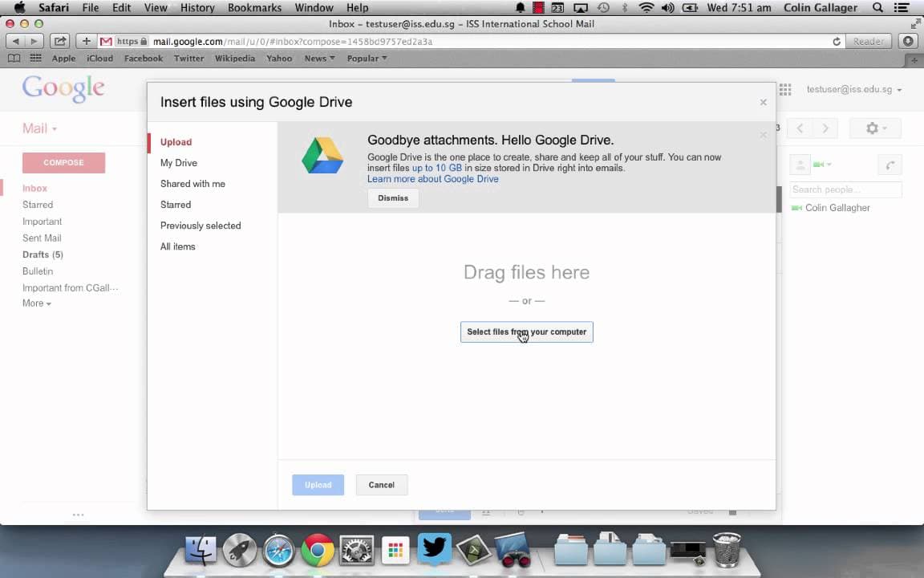Open Twitter app in Dock
Viewport: 924px width, 578px height.
434,549
